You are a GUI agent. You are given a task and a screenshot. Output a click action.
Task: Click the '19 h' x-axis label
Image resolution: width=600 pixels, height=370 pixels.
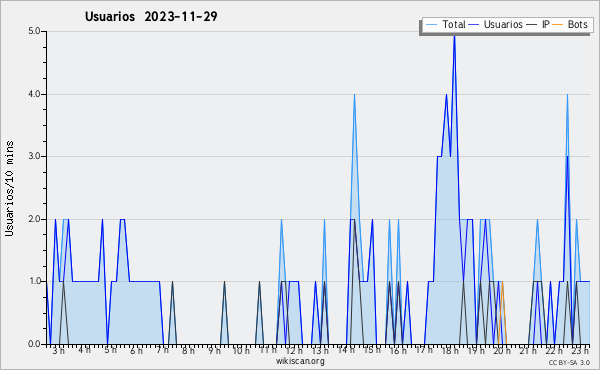tap(476, 350)
